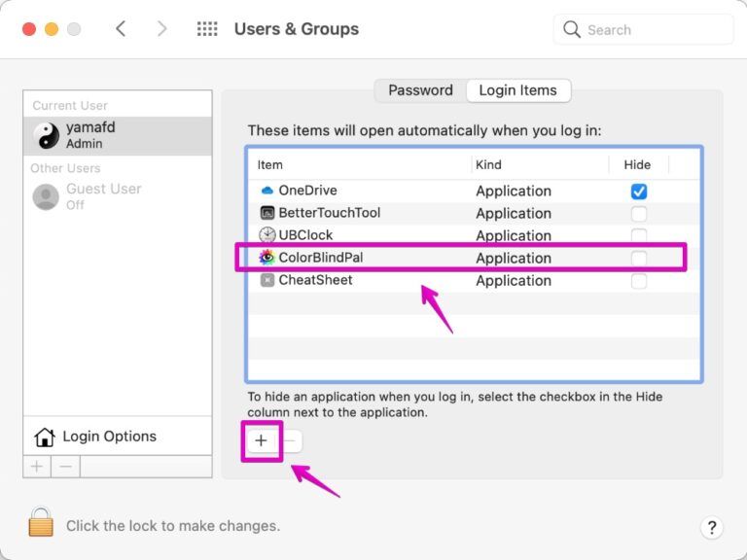
Task: Uncheck the Hide checkbox for OneDrive
Action: click(x=638, y=192)
